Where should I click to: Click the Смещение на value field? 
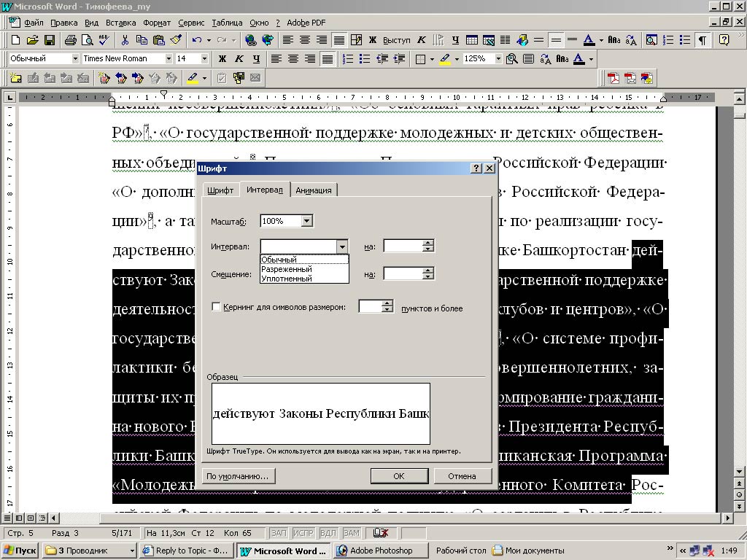[x=403, y=274]
